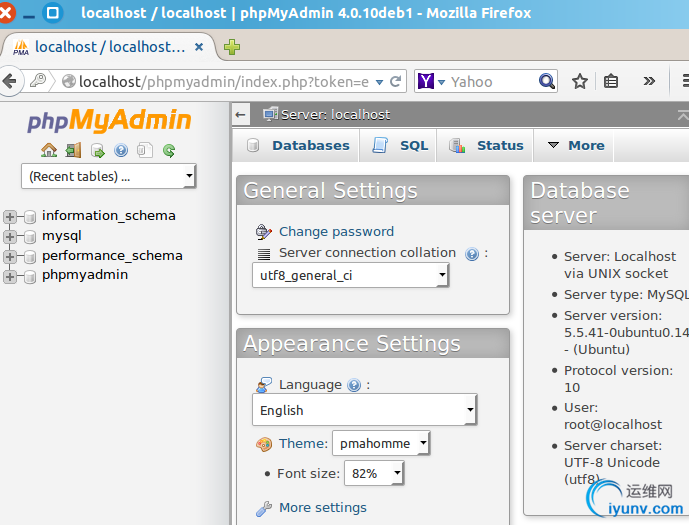Click the reload page icon in address bar
Screen dimensions: 689x525
click(x=395, y=81)
